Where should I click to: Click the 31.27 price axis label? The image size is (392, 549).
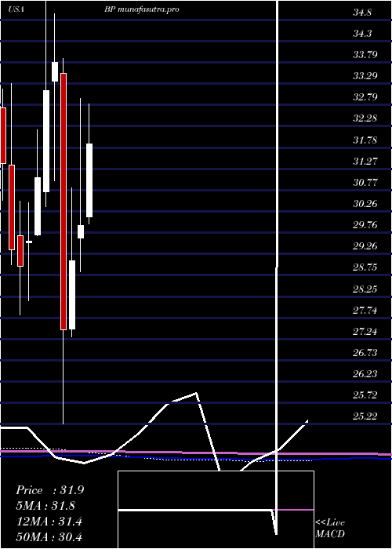(x=365, y=161)
